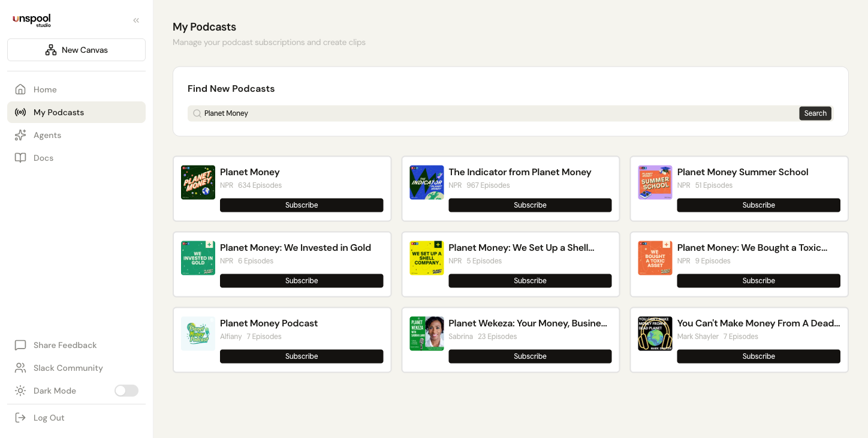The width and height of the screenshot is (868, 438).
Task: Open the Planet Wekeza podcast thumbnail
Action: click(426, 334)
